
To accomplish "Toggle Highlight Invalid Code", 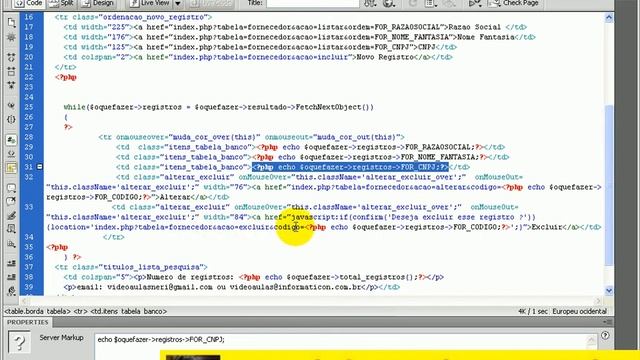I will (11, 154).
